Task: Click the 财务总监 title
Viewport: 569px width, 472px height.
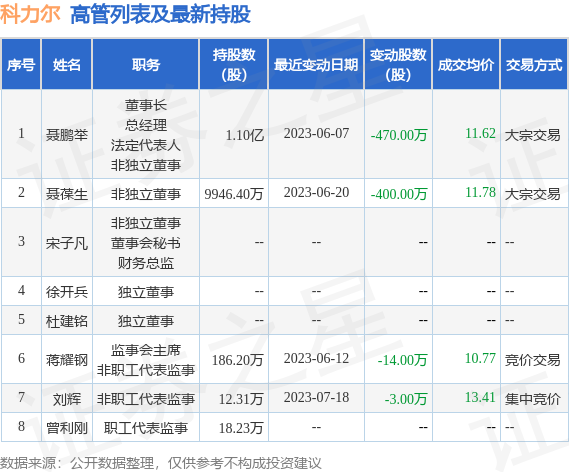Action: (146, 263)
